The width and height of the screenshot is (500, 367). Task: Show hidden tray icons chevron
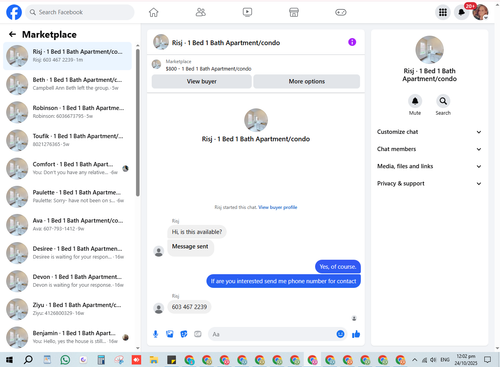pos(414,360)
